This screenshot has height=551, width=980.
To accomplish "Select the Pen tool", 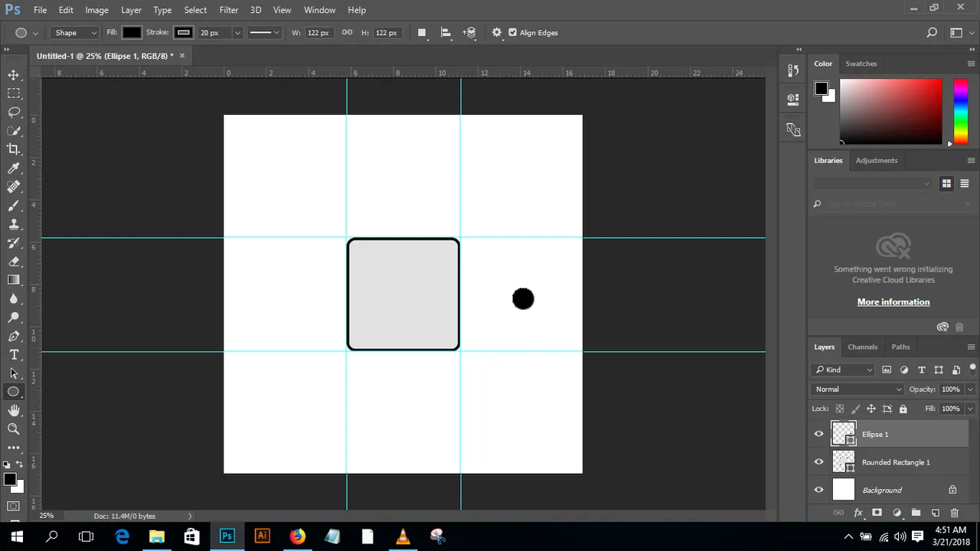I will (x=14, y=336).
